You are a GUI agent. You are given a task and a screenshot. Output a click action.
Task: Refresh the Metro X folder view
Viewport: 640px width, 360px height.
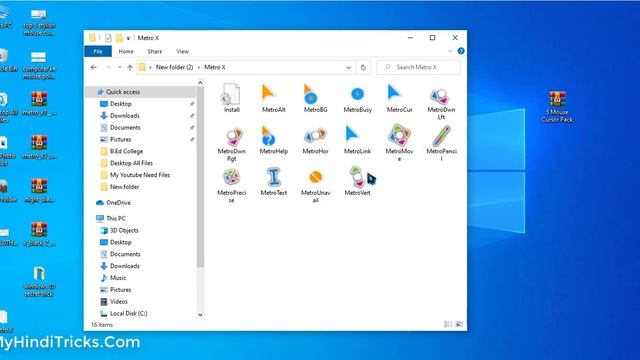click(363, 67)
